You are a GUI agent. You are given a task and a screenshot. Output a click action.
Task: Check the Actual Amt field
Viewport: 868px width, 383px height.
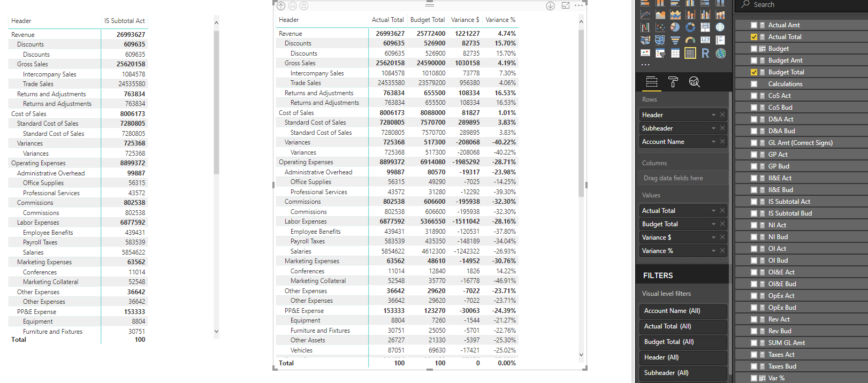754,25
